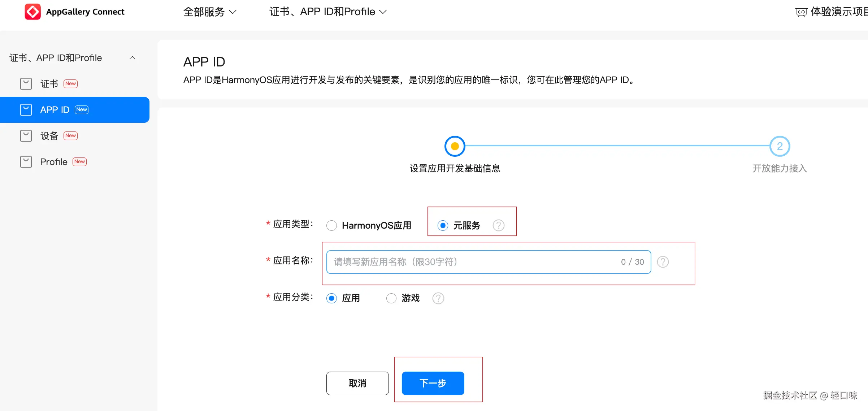Click the APP ID sidebar icon
Image resolution: width=868 pixels, height=411 pixels.
pos(26,110)
